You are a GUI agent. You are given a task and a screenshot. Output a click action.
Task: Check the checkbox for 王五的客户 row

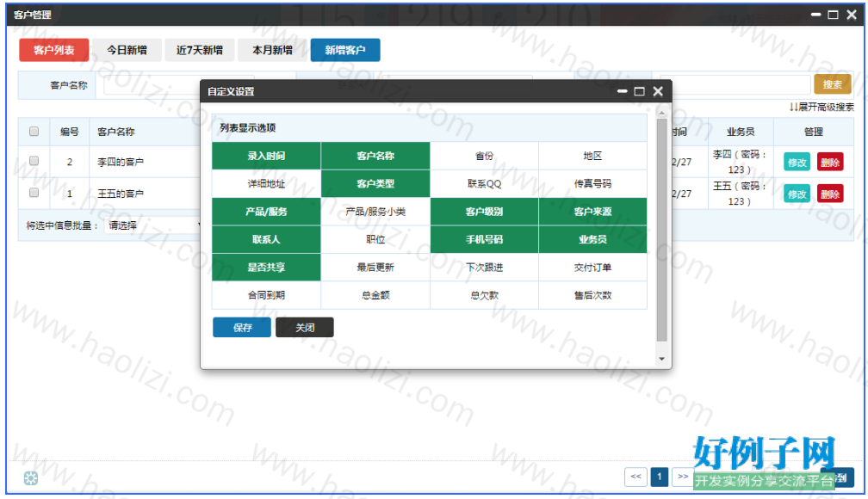click(x=34, y=193)
